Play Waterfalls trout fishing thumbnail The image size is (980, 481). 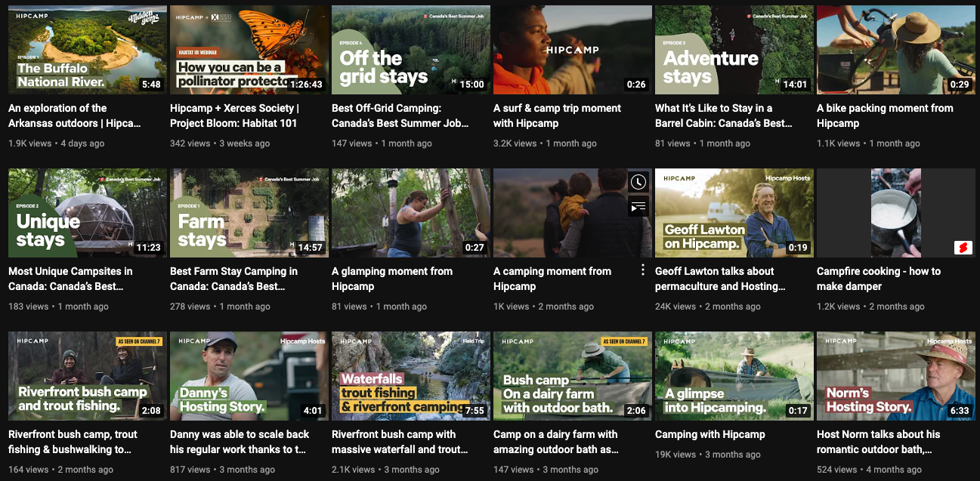pos(411,376)
